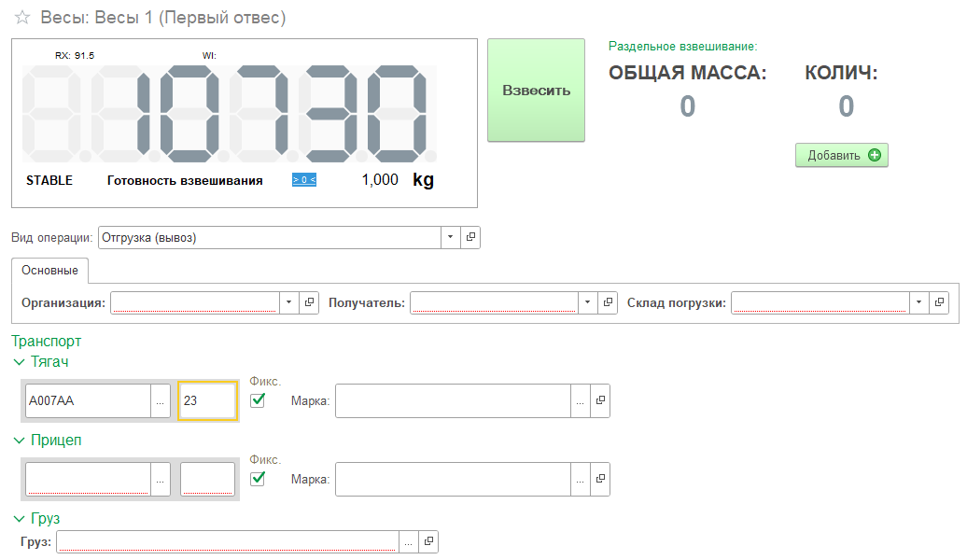The width and height of the screenshot is (967, 560).
Task: Expand the Организация dropdown arrow
Action: pyautogui.click(x=289, y=302)
